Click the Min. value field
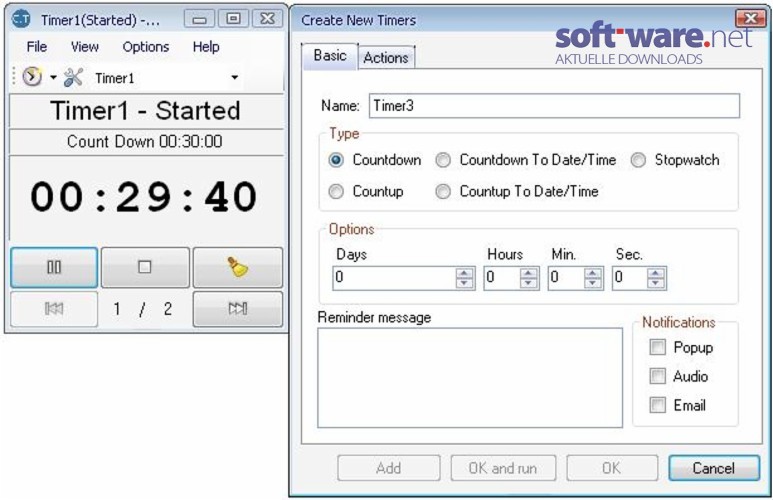773x500 pixels. pyautogui.click(x=566, y=278)
